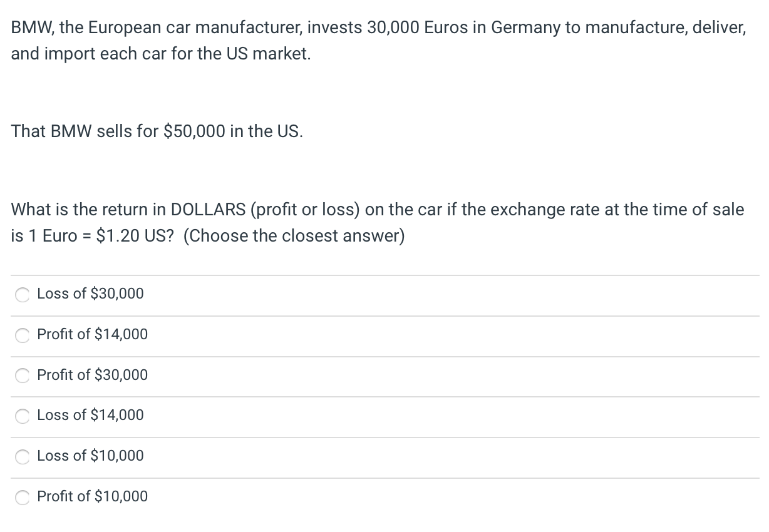Click the 'Loss of $30,000' answer label
This screenshot has height=532, width=769.
tap(90, 294)
